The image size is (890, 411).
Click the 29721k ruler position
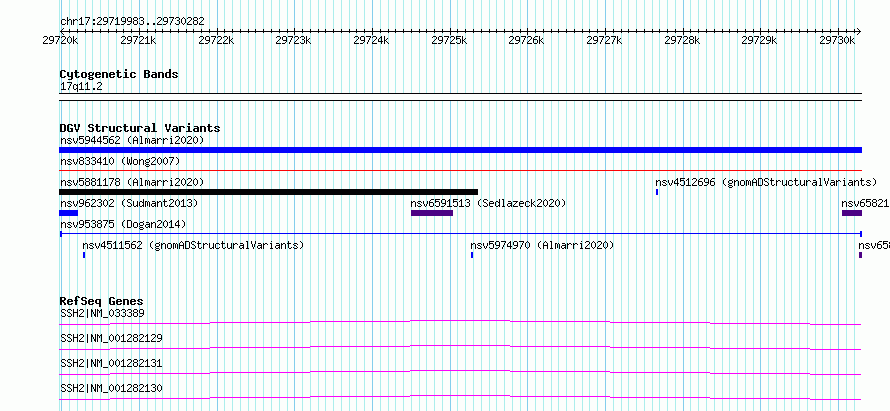[x=138, y=40]
